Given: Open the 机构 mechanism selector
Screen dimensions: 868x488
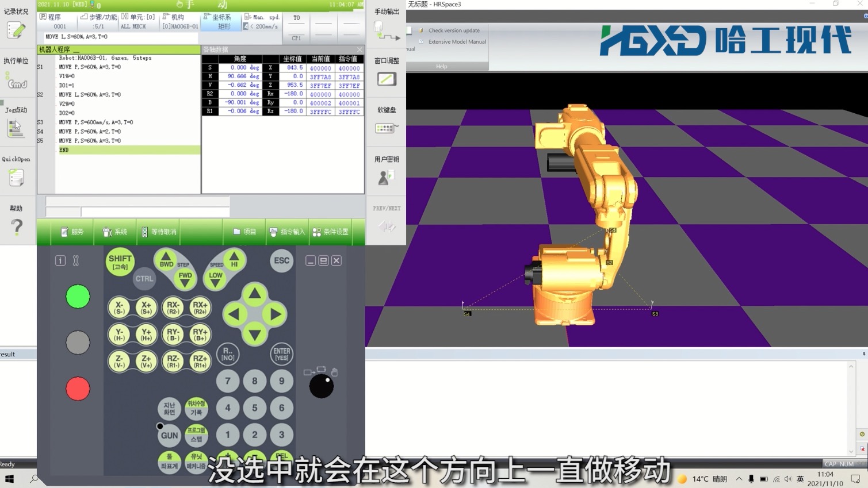Looking at the screenshot, I should point(179,22).
